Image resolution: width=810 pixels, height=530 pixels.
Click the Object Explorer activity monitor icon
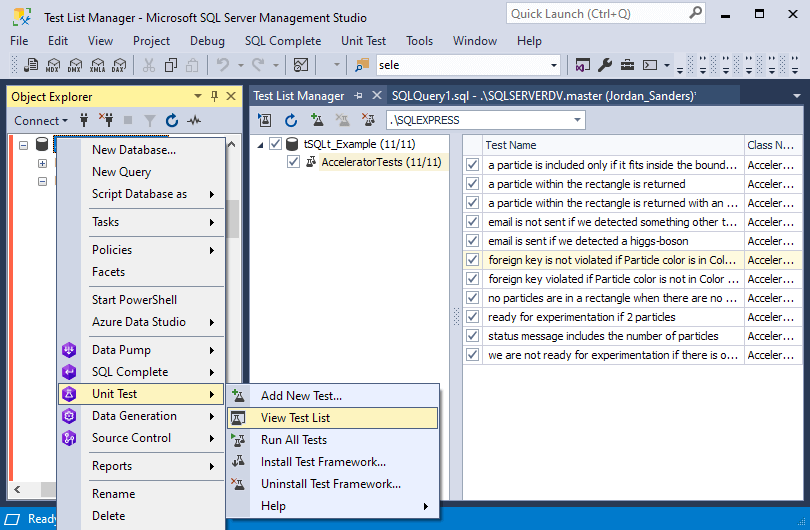[194, 121]
